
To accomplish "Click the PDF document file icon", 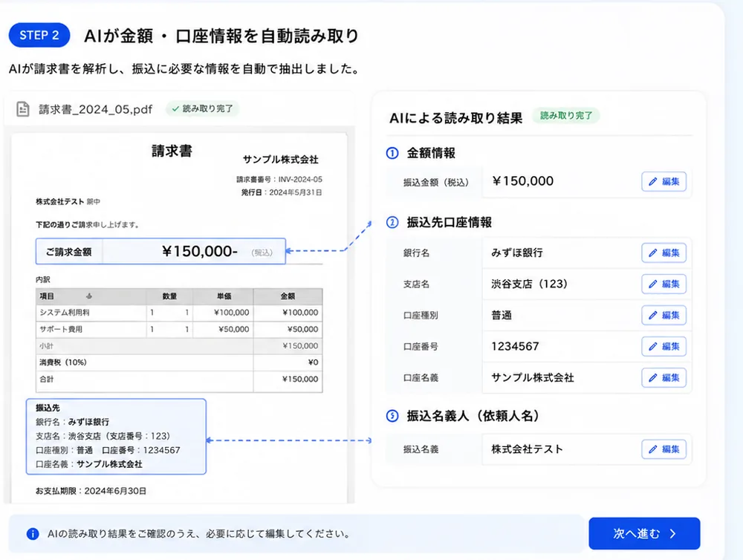I will [x=23, y=109].
